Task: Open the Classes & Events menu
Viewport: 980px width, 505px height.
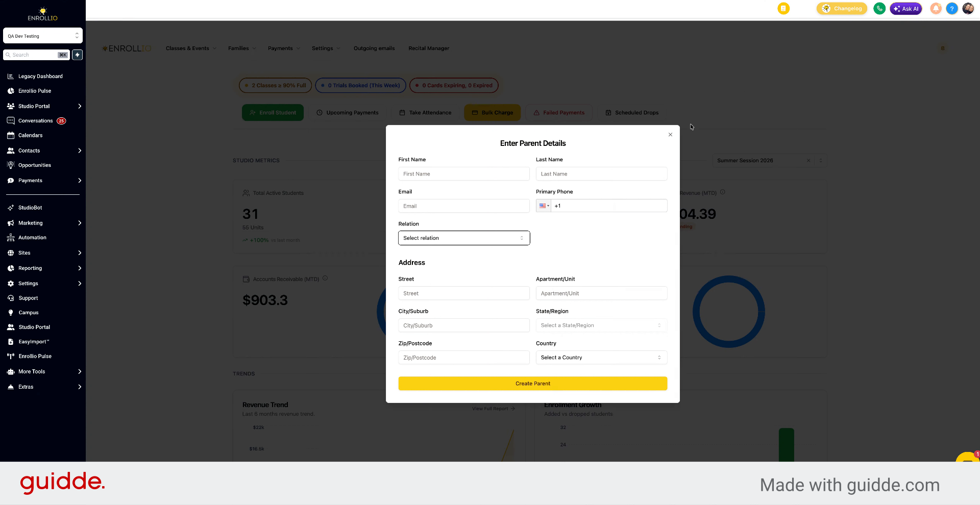Action: 191,48
